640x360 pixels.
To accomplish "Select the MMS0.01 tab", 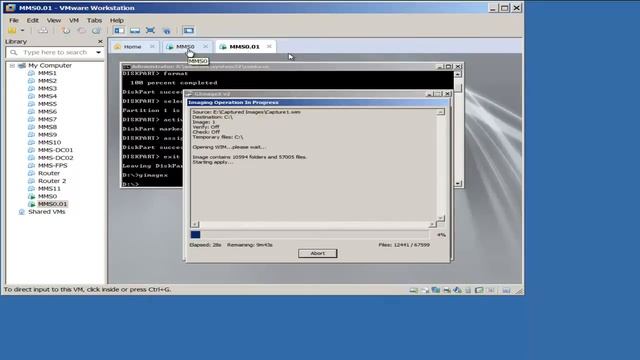I will pyautogui.click(x=244, y=47).
